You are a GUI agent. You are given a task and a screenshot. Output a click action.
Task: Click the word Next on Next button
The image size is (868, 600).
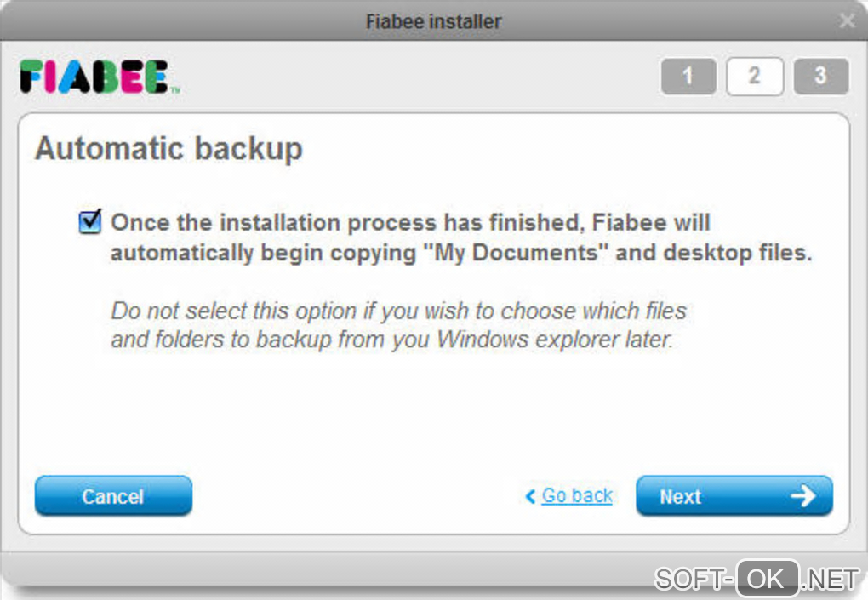point(680,497)
